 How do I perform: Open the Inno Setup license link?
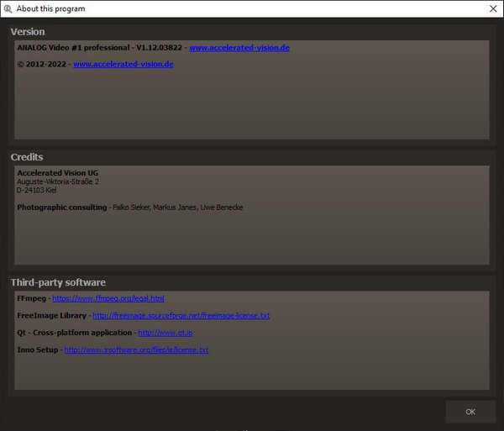(x=136, y=350)
